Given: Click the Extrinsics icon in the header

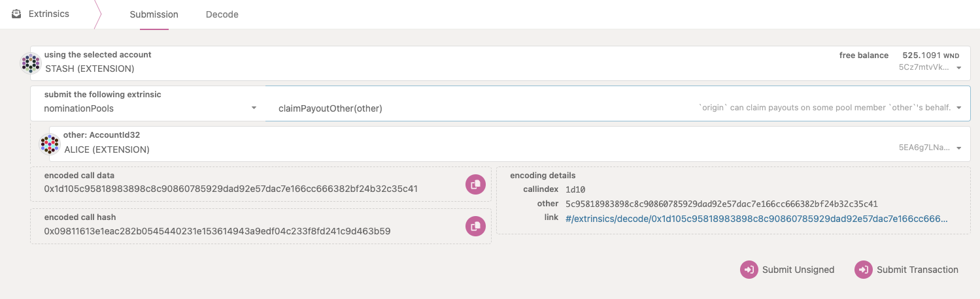Looking at the screenshot, I should [x=16, y=14].
